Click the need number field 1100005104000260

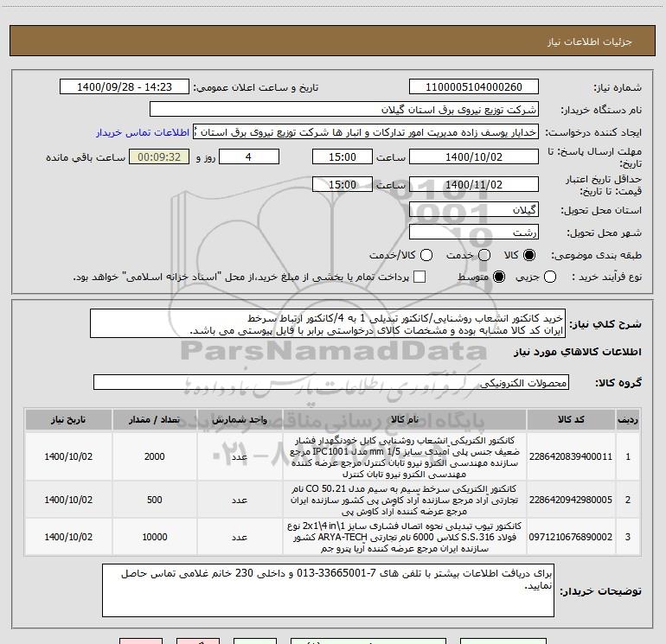[474, 87]
